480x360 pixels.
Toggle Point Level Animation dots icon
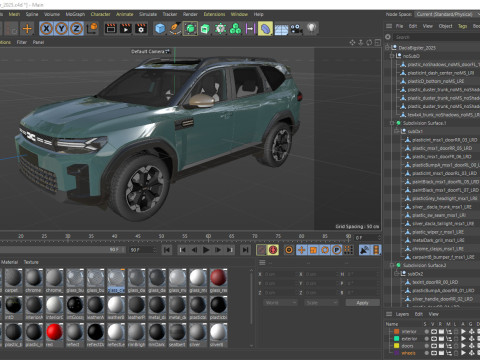coord(348,250)
